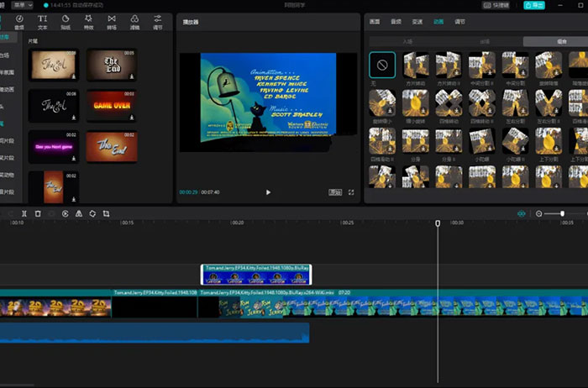This screenshot has width=588, height=388.
Task: Click the playhead marker on the timeline ruler
Action: 438,223
